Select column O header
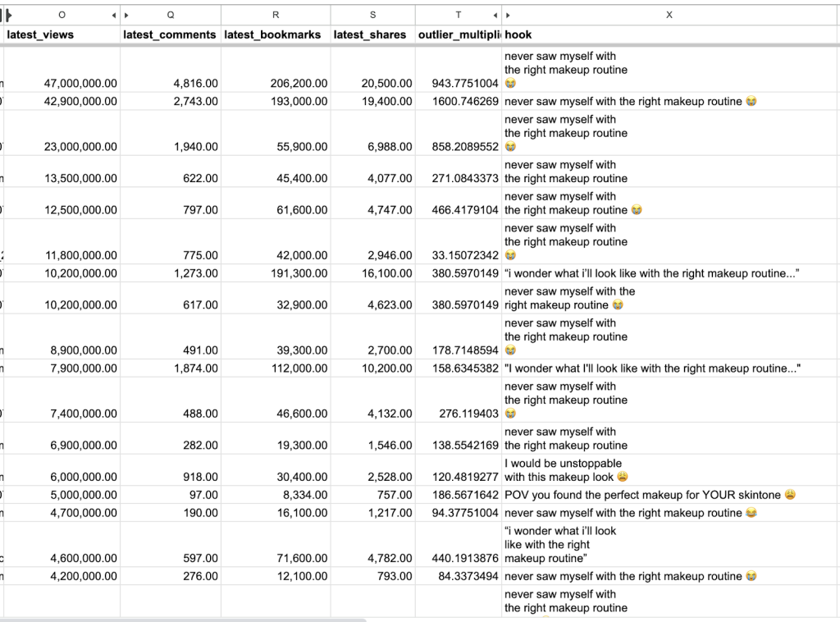The height and width of the screenshot is (622, 840). click(x=62, y=15)
